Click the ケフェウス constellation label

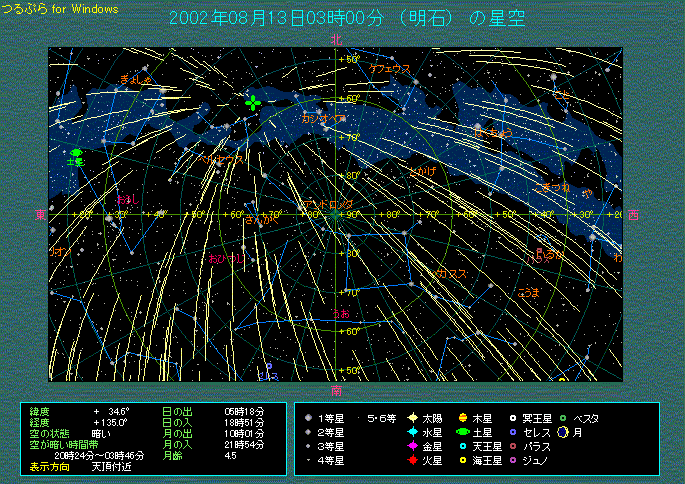390,69
